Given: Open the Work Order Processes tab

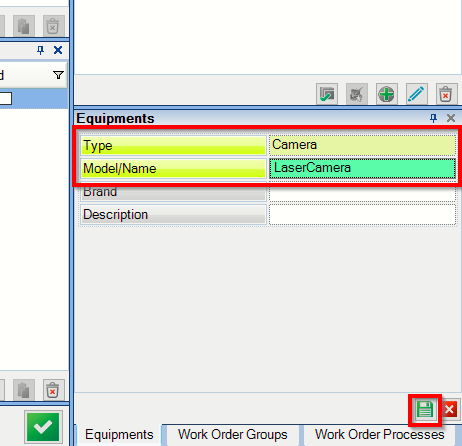Looking at the screenshot, I should 379,435.
